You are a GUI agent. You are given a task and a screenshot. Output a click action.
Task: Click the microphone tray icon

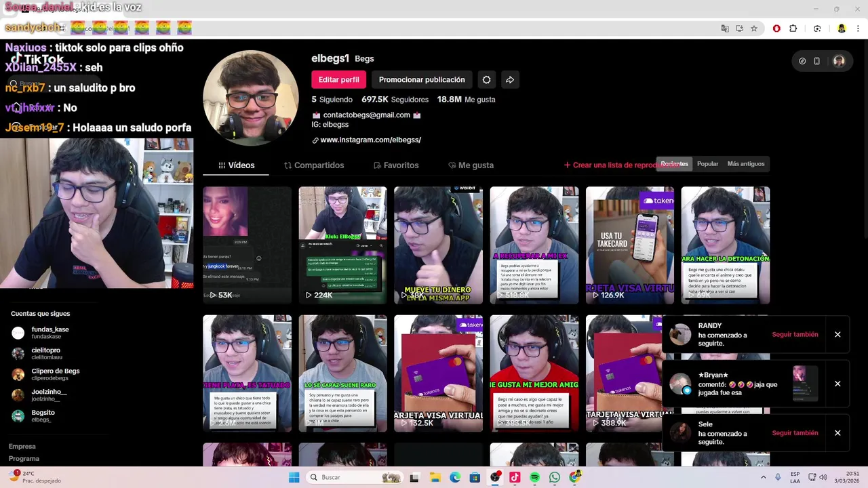778,477
